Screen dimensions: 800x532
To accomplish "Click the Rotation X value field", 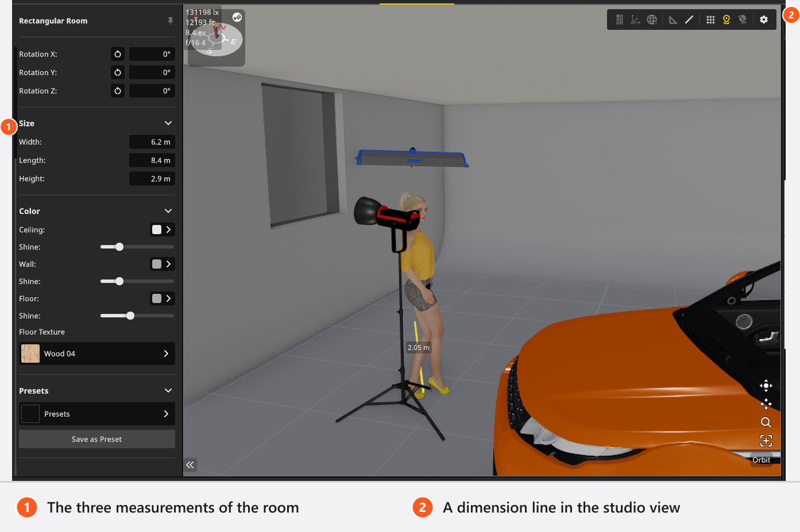I will [x=152, y=54].
